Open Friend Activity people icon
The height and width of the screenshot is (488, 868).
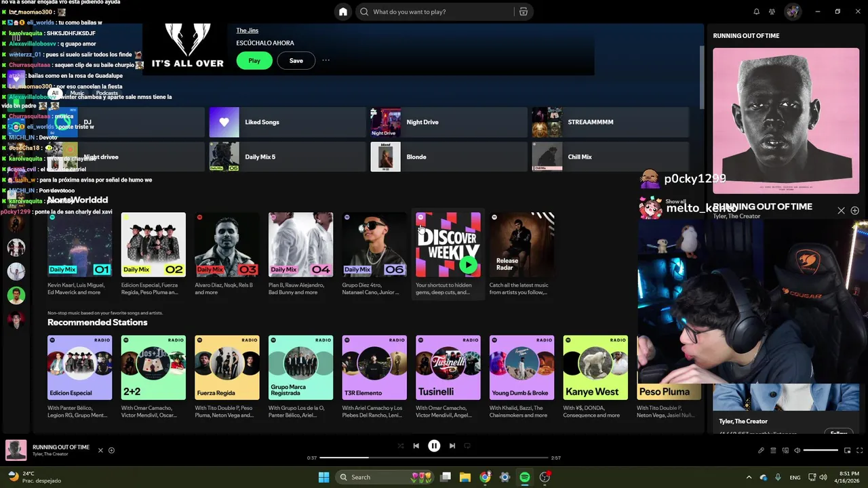click(x=772, y=12)
